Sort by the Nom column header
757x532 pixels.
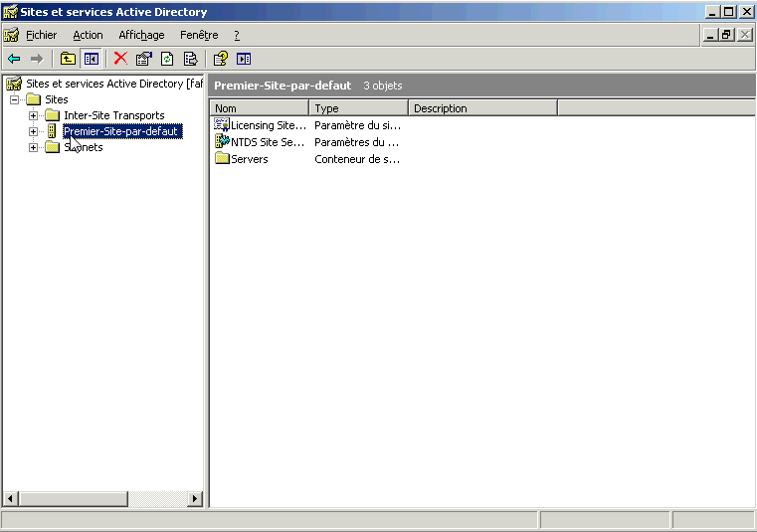pos(260,108)
